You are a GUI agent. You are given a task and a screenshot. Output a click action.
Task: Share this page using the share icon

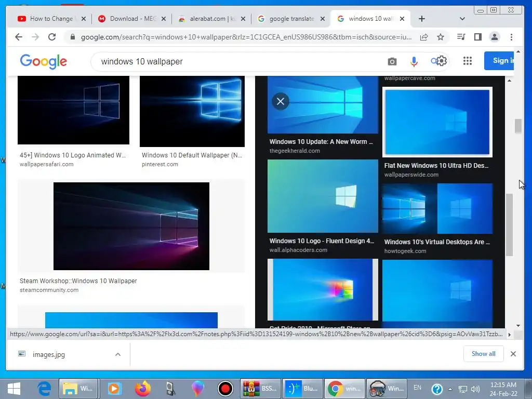(424, 37)
